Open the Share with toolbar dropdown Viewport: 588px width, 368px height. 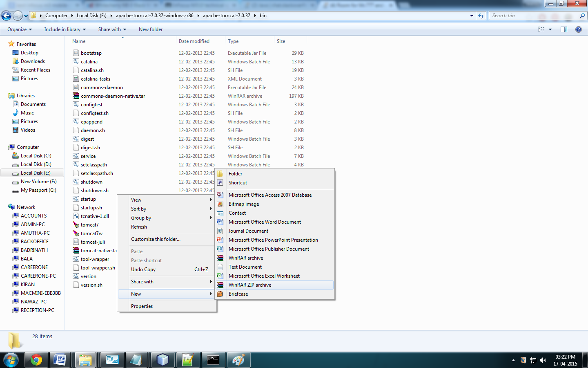112,29
